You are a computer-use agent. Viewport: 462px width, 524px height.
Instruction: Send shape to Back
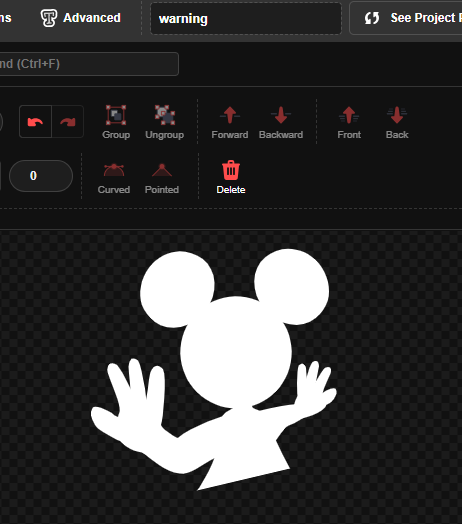(x=397, y=122)
